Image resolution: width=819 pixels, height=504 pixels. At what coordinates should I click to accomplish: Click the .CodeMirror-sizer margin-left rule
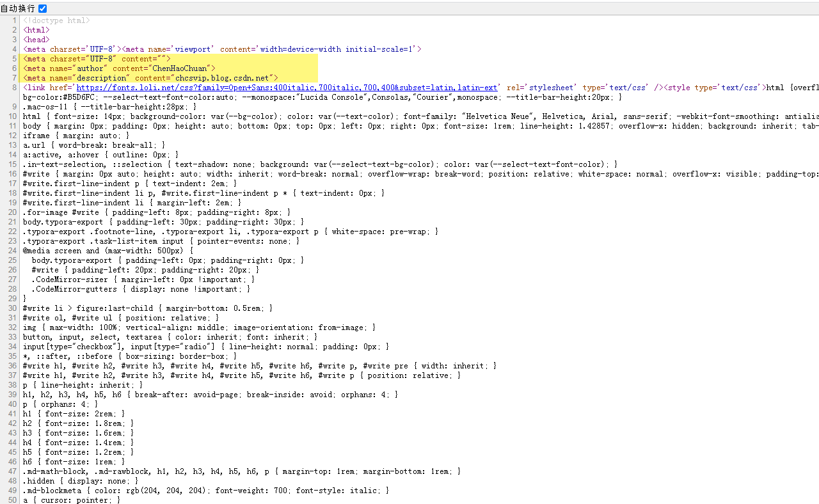143,280
